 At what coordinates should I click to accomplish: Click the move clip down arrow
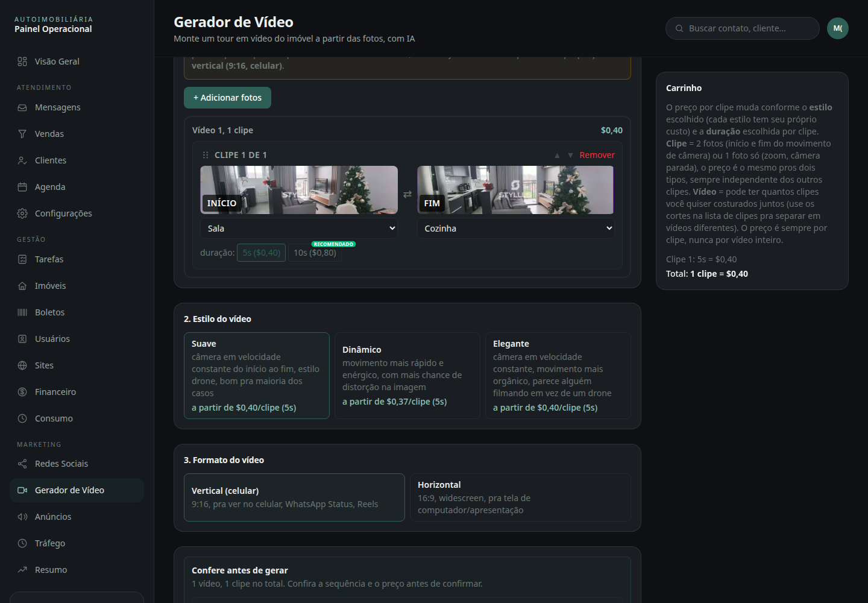(x=570, y=156)
